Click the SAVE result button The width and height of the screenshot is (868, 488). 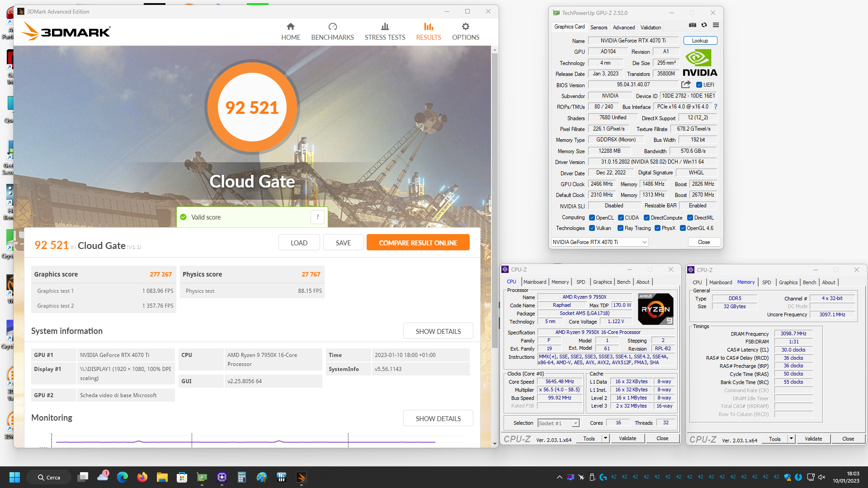(x=343, y=243)
